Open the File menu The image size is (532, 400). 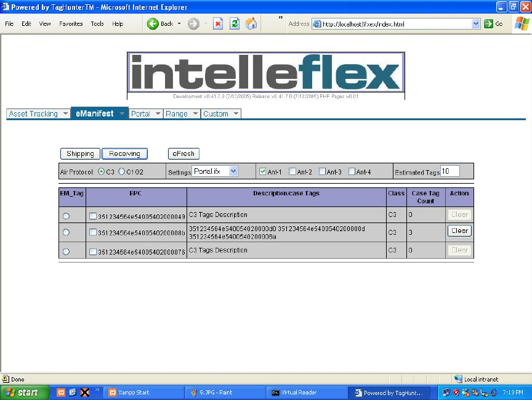click(x=9, y=24)
